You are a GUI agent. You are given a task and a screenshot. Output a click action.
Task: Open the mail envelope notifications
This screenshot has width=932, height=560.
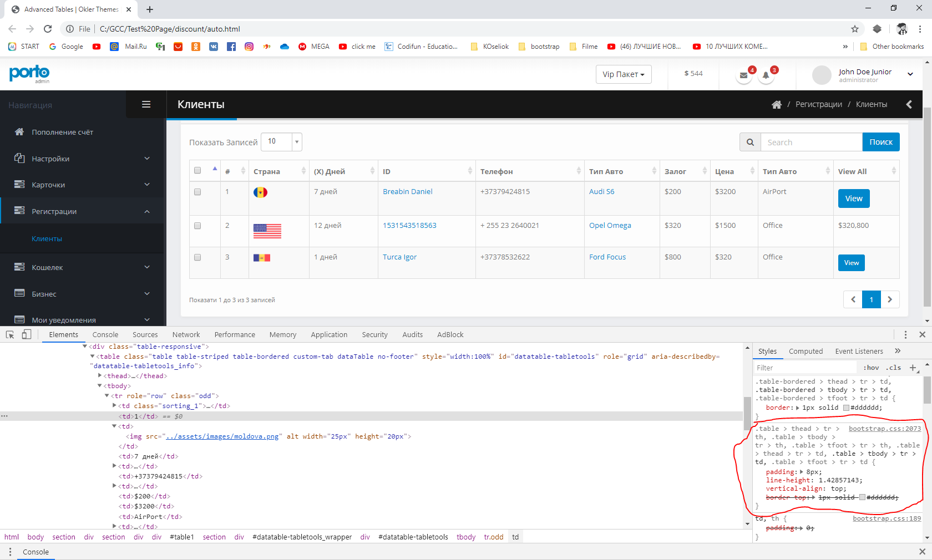743,75
